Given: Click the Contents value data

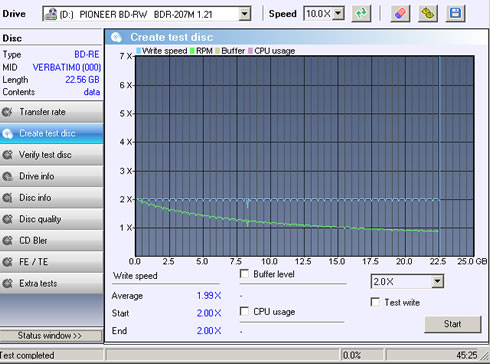Looking at the screenshot, I should coord(92,92).
